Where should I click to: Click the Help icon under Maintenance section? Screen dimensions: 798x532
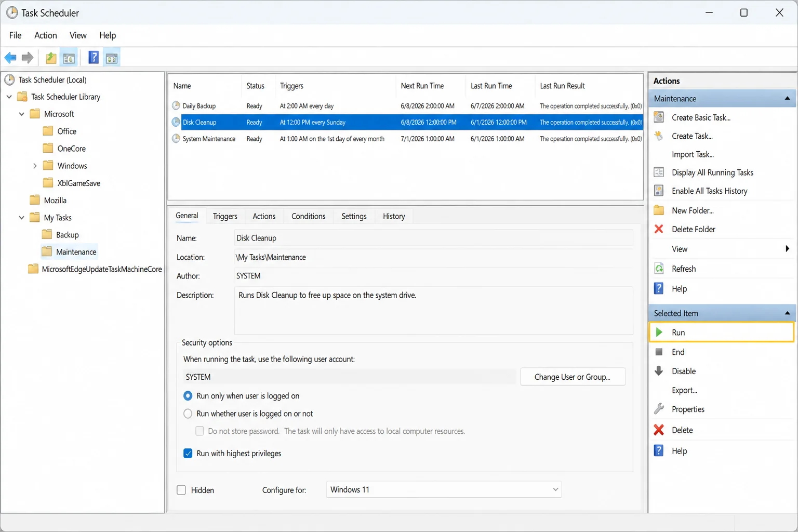pos(659,288)
